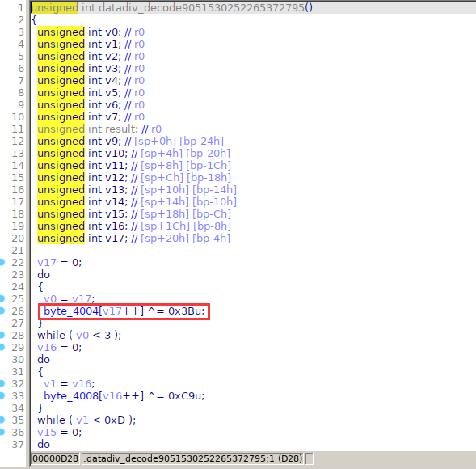Select v16 declaration with [sp+1Ch] [bp-8h]

click(134, 226)
